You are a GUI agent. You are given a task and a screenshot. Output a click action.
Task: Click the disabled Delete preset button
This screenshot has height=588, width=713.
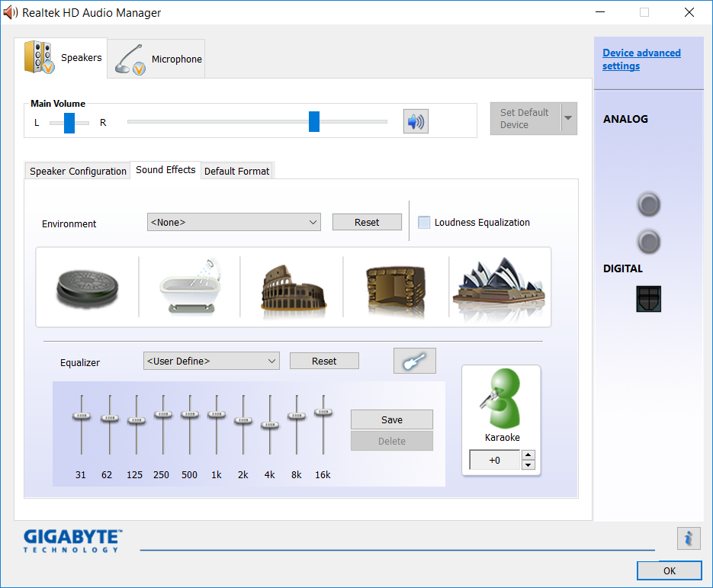tap(391, 441)
